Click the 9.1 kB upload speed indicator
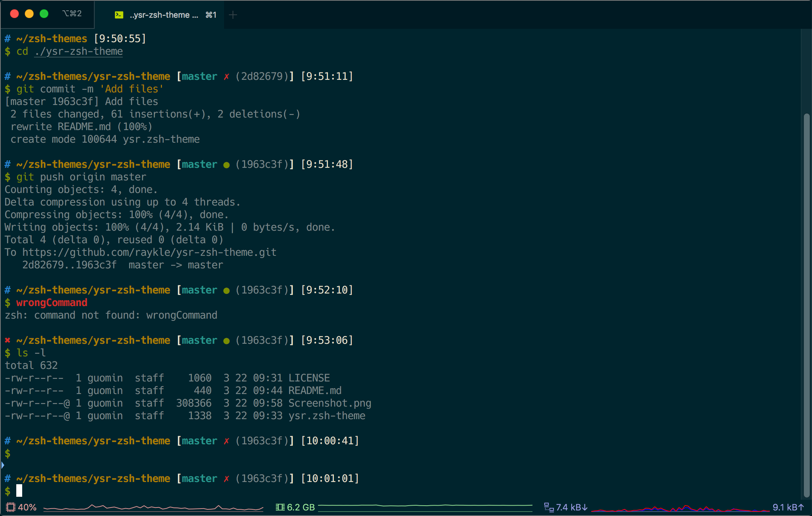This screenshot has width=812, height=516. click(x=788, y=507)
